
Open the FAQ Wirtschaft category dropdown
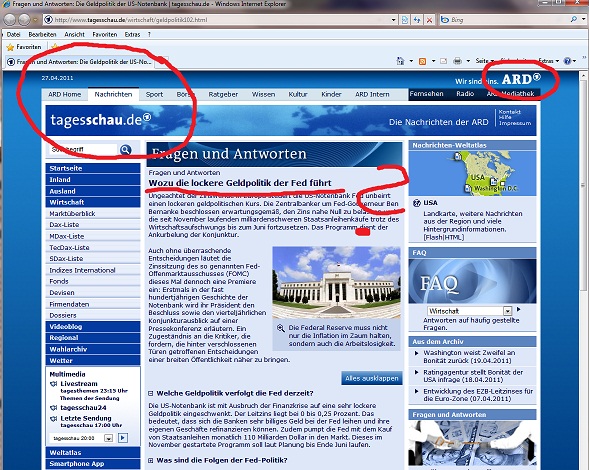(507, 311)
